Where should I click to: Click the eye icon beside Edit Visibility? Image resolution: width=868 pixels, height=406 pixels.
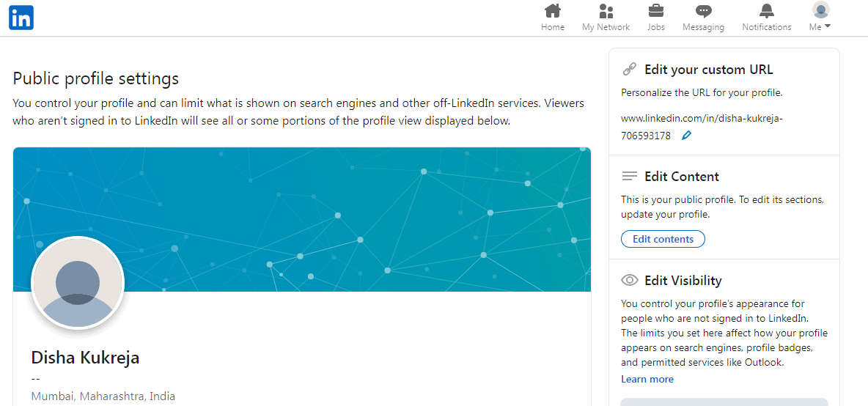coord(630,281)
